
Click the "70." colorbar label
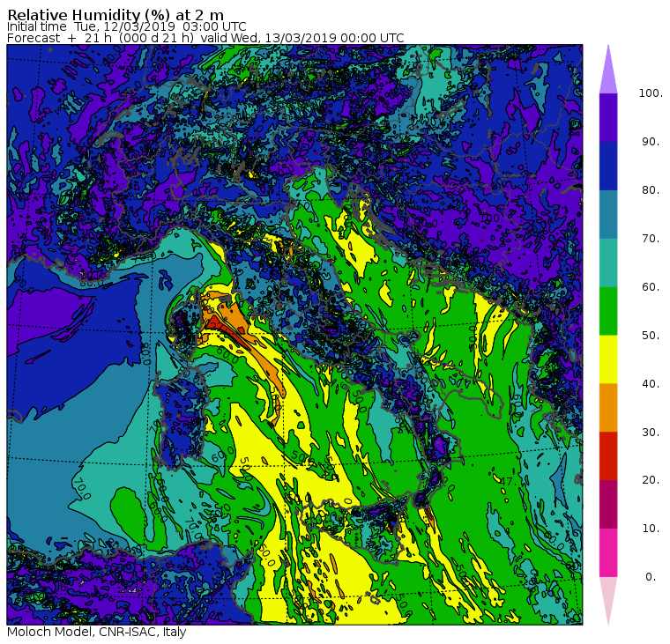[x=651, y=238]
